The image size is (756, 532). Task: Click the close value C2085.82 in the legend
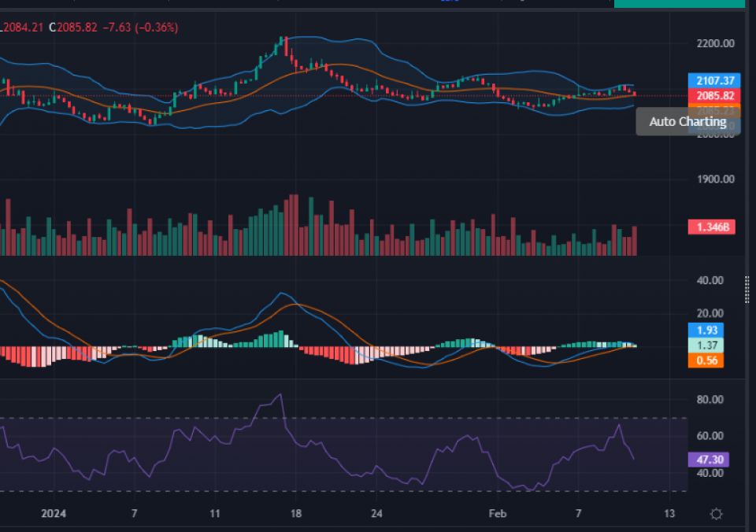73,28
